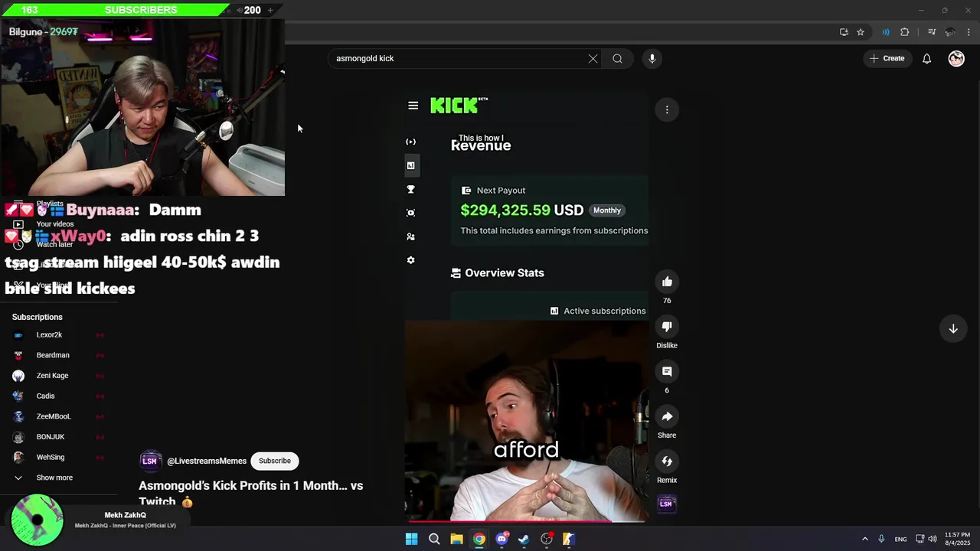
Task: Open Chrome media controls
Action: tap(932, 32)
